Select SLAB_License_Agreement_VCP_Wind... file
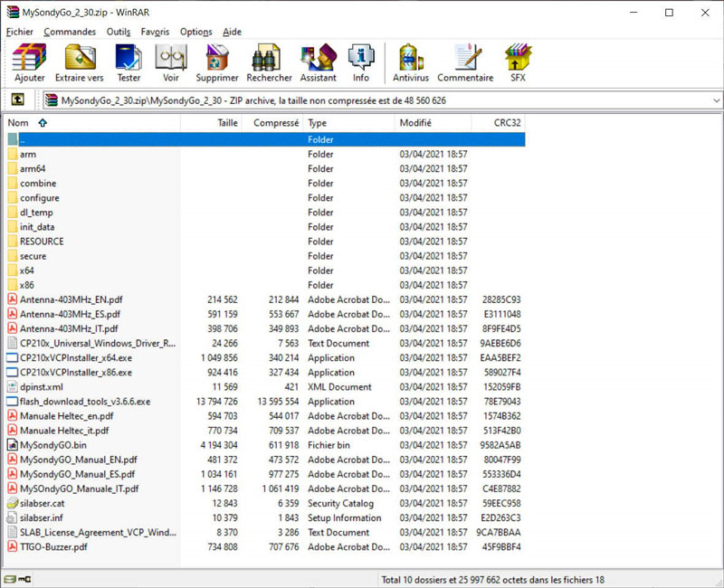 (266, 532)
